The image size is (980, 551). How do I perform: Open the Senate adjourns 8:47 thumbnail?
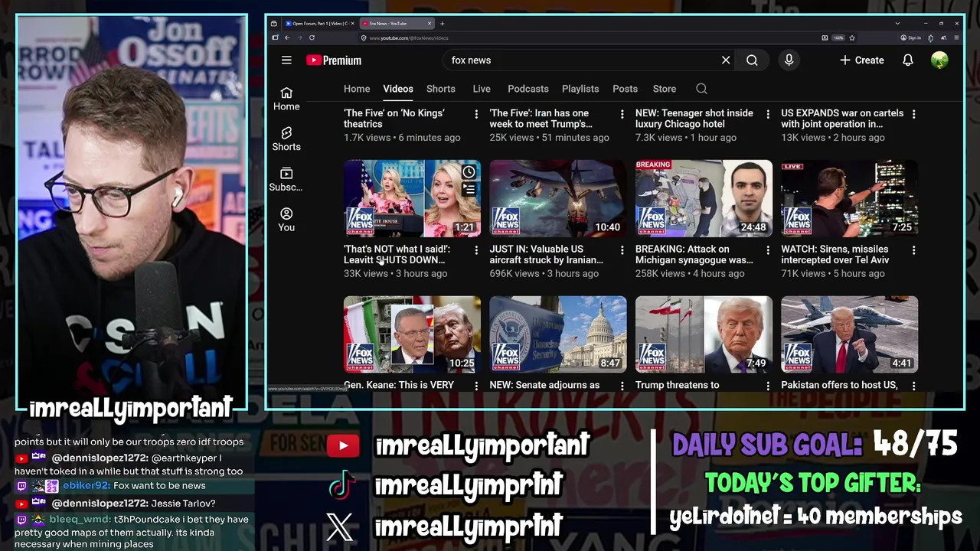click(x=557, y=334)
